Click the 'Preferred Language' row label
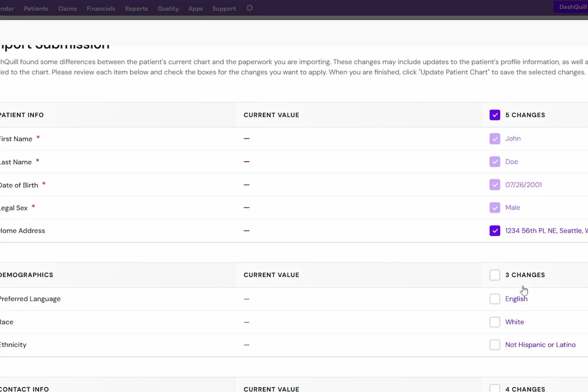The image size is (588, 392). point(30,299)
